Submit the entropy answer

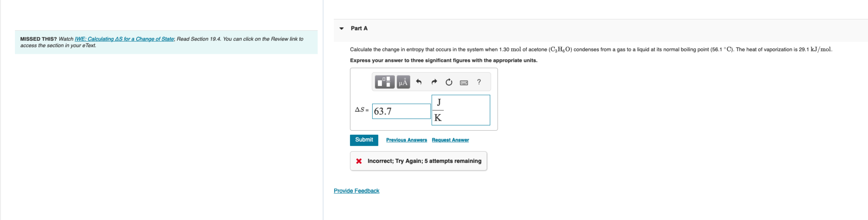[x=364, y=140]
